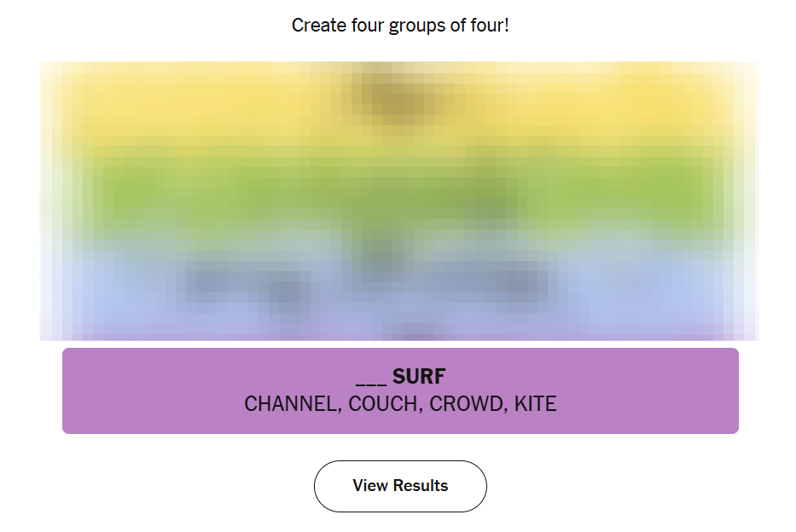Click the word KITE in the purple card
796x532 pixels.
point(536,404)
